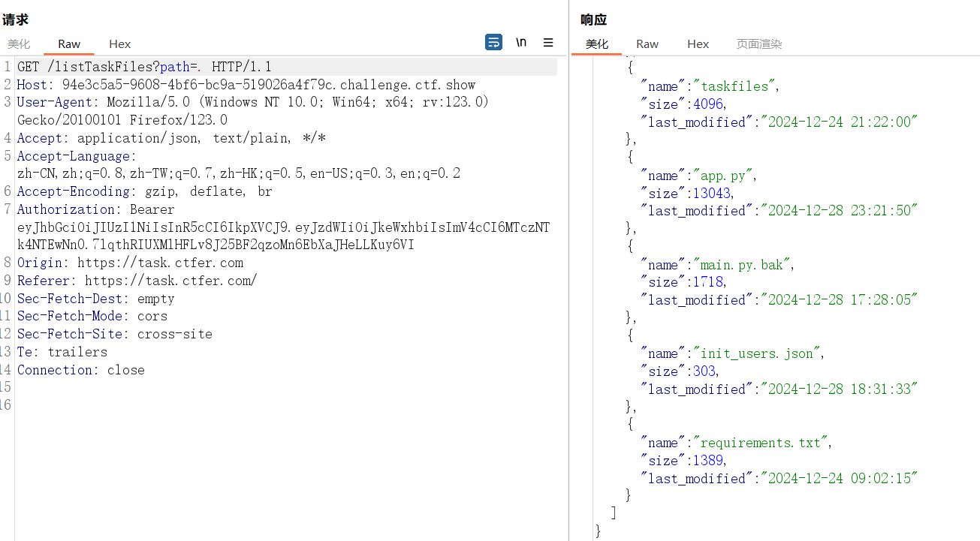The height and width of the screenshot is (541, 980).
Task: Open the response 页面渲染 tab
Action: 759,44
